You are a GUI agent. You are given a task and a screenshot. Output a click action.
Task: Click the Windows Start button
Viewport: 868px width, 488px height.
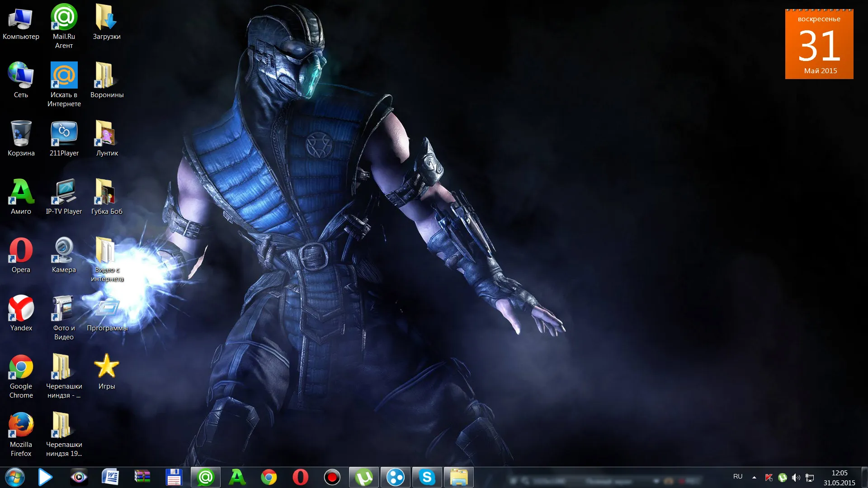14,477
